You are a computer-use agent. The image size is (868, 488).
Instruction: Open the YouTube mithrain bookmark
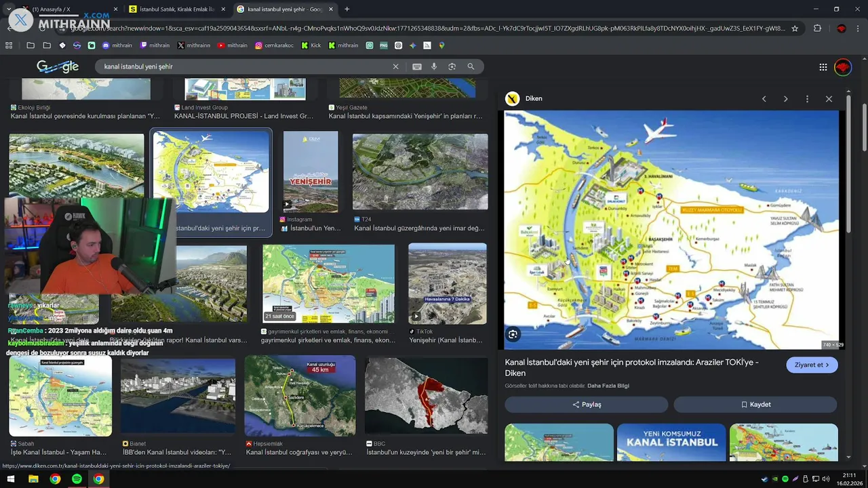click(233, 45)
